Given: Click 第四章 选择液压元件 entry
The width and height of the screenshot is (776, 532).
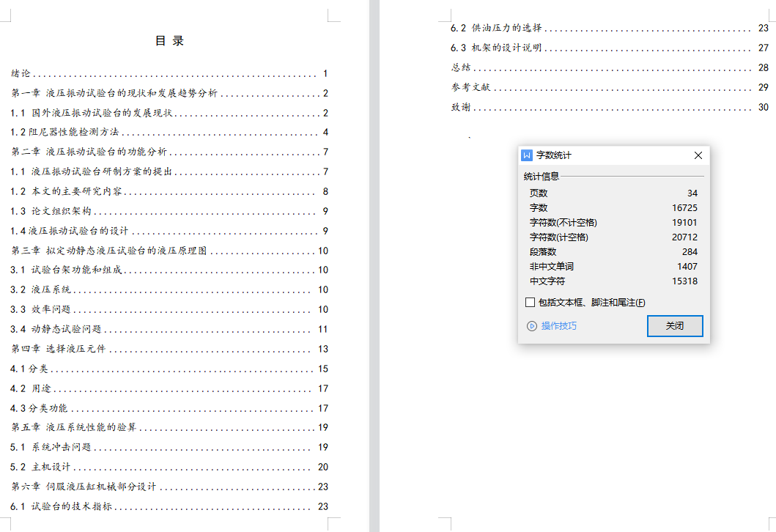Looking at the screenshot, I should point(59,349).
